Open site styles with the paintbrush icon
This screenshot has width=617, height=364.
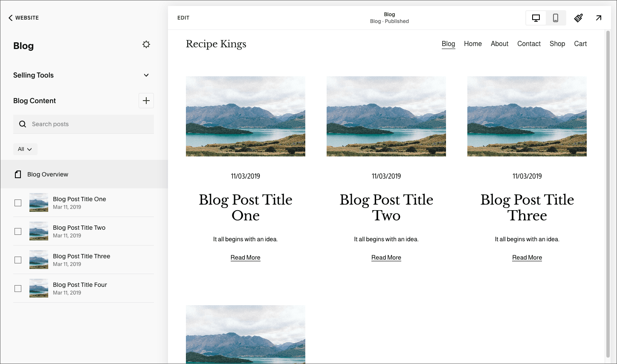578,18
